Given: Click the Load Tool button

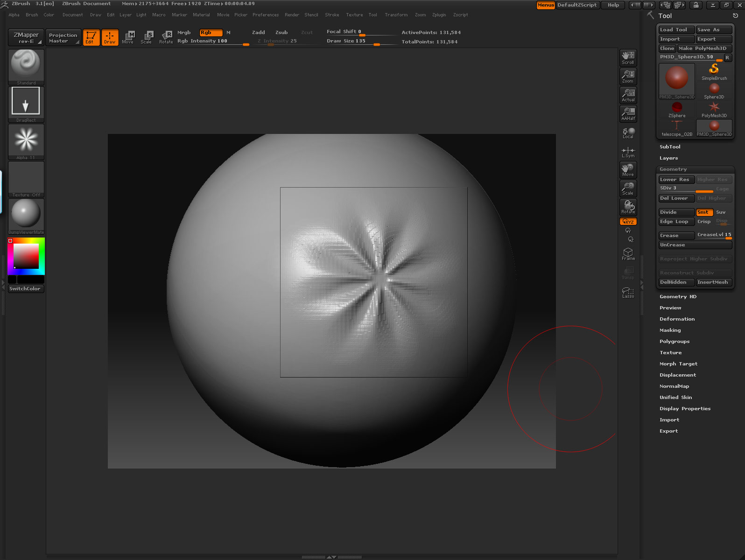Looking at the screenshot, I should 676,30.
